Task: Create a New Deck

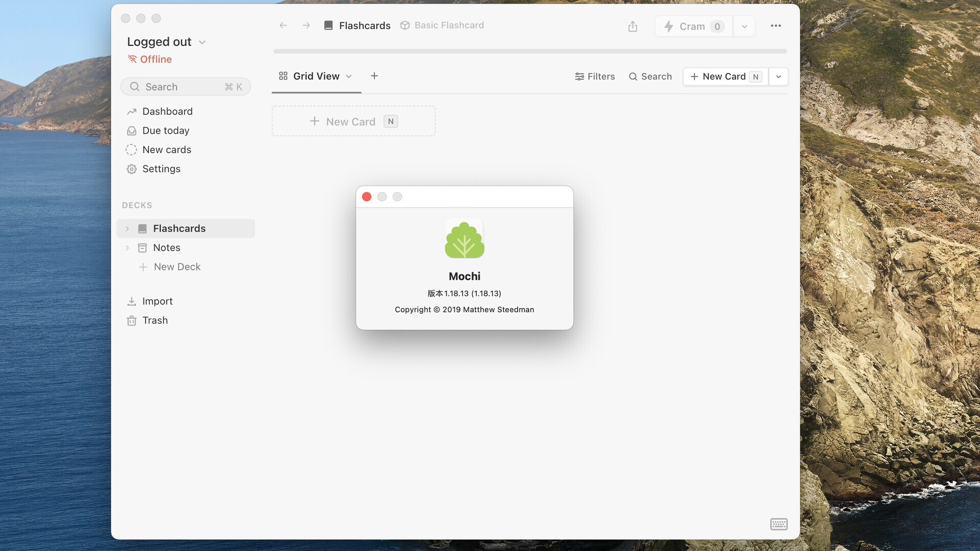Action: pos(170,267)
